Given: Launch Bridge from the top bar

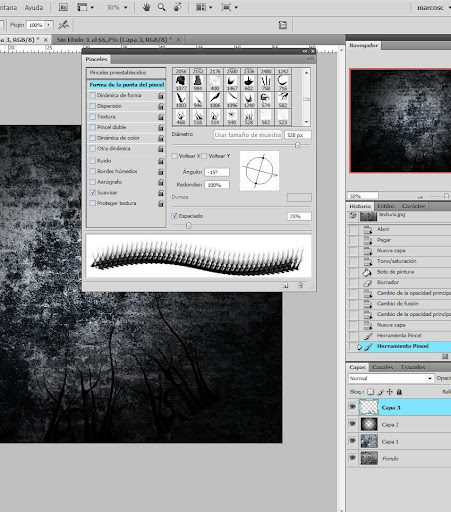Looking at the screenshot, I should (x=63, y=7).
